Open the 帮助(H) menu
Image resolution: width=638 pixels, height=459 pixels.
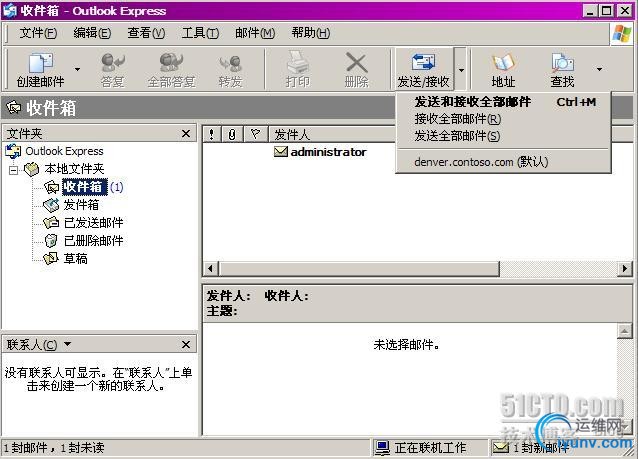(310, 33)
